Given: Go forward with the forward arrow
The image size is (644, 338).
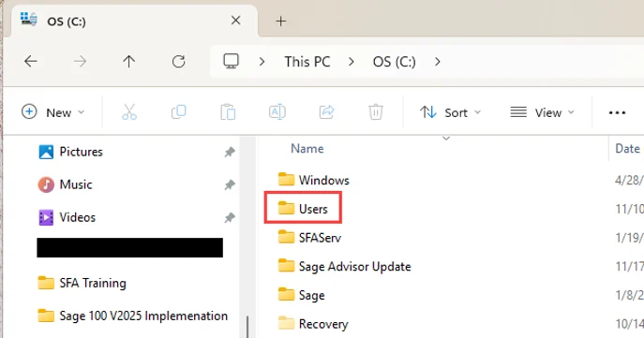Looking at the screenshot, I should click(80, 62).
